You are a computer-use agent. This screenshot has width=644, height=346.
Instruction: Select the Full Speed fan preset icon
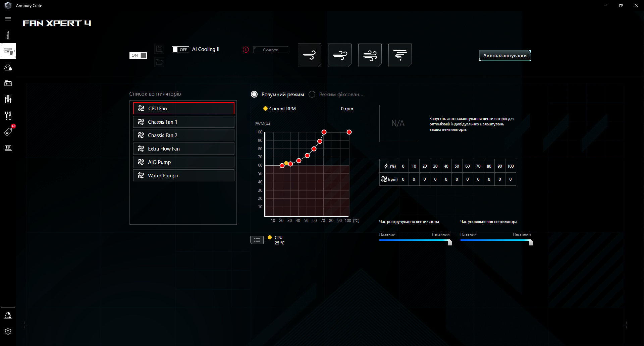pos(400,55)
